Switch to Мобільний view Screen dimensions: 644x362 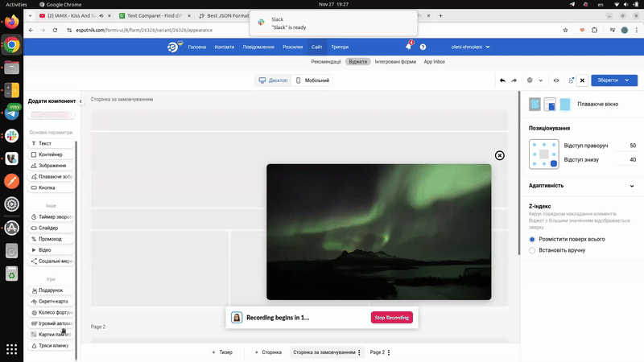tap(312, 80)
